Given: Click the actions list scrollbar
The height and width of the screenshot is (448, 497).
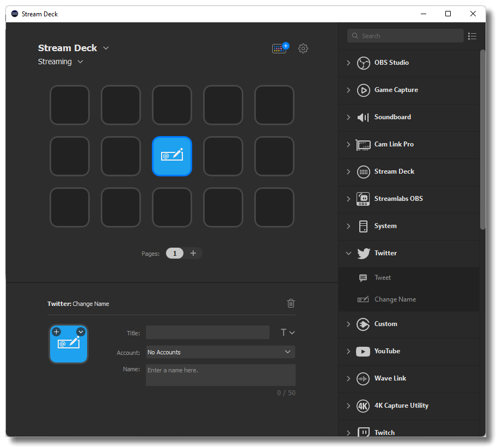Looking at the screenshot, I should point(483,139).
